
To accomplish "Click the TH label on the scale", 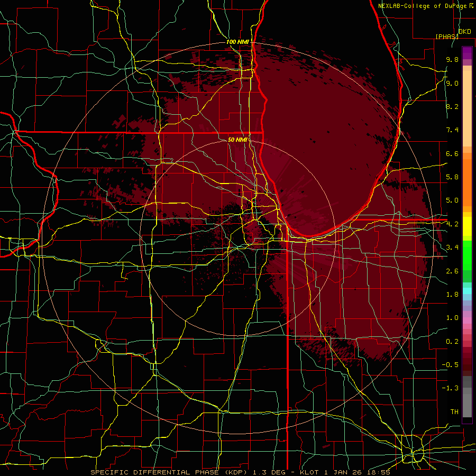I will coord(454,412).
